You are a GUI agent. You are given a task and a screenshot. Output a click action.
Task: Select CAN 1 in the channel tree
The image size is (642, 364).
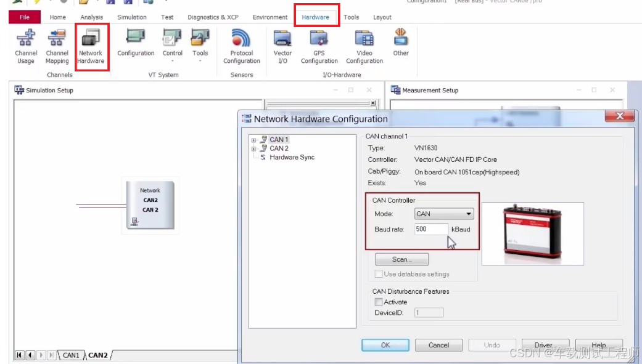coord(279,139)
